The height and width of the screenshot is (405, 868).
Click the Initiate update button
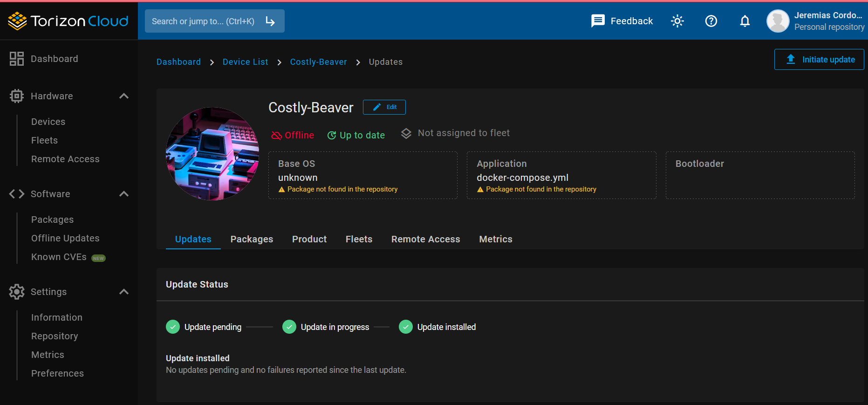tap(819, 60)
